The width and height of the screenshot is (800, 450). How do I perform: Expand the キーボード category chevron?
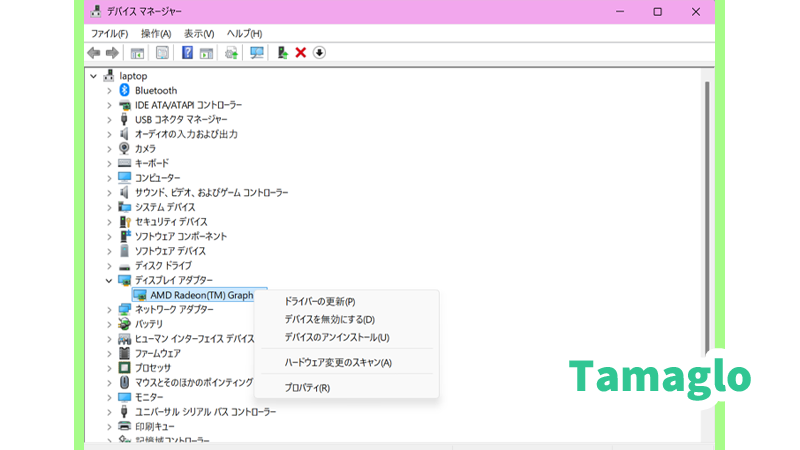pyautogui.click(x=109, y=163)
